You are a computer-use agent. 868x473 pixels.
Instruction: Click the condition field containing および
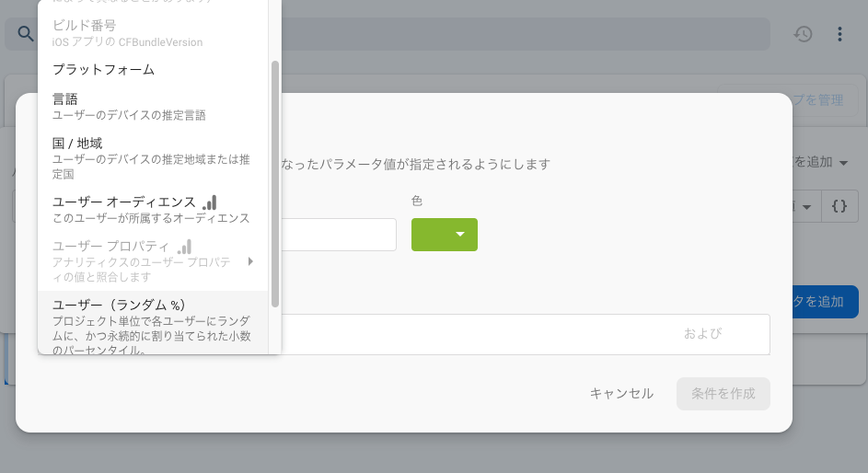[x=526, y=334]
